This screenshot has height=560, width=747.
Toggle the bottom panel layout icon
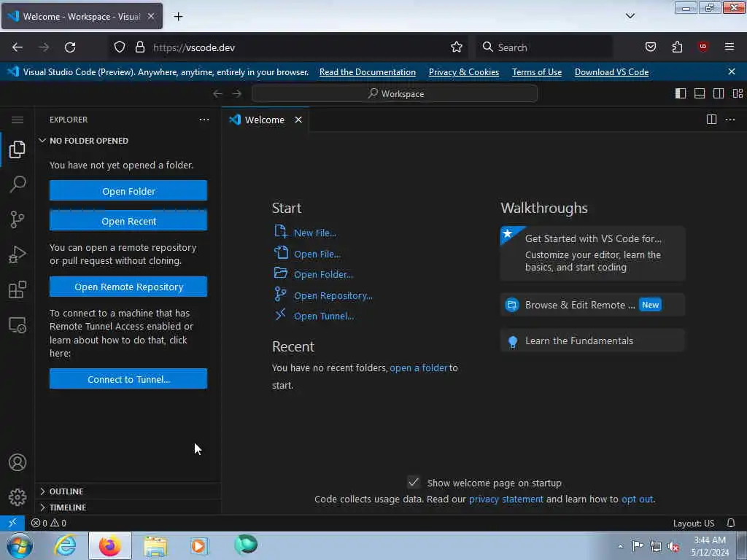coord(700,93)
